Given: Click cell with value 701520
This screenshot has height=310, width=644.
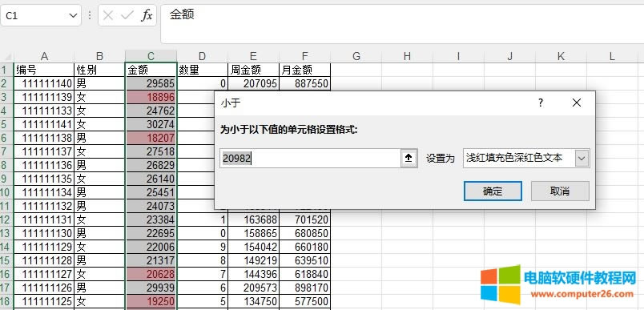Looking at the screenshot, I should [304, 219].
